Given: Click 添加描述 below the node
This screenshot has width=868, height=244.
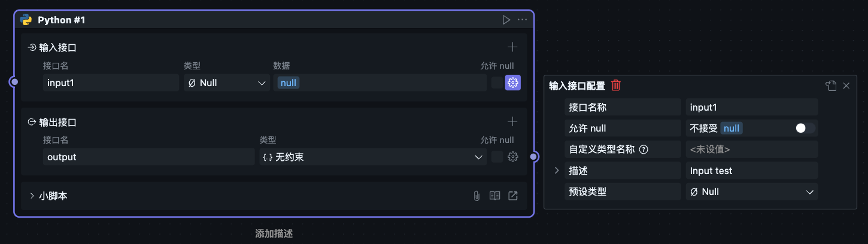Looking at the screenshot, I should pos(274,234).
